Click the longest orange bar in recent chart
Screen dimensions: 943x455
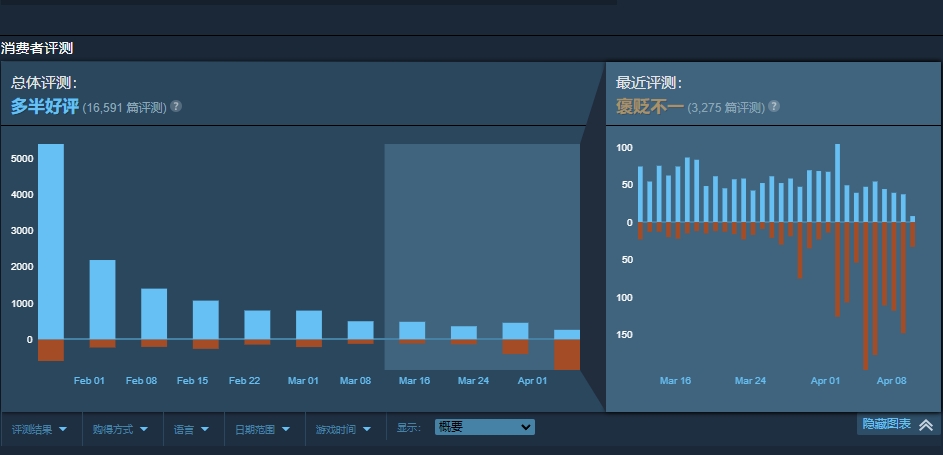[865, 296]
